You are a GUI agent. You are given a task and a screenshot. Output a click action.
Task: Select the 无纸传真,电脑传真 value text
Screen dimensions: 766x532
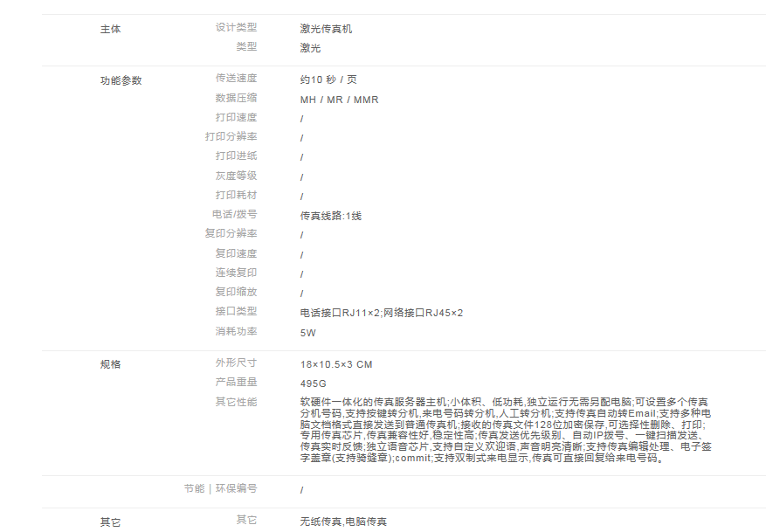click(342, 522)
